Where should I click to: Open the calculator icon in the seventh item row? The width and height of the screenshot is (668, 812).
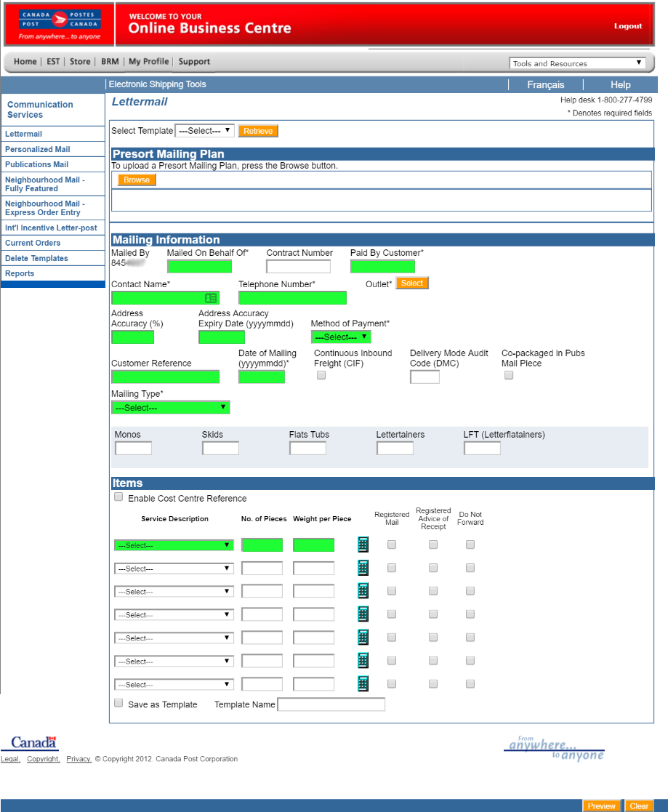pos(363,683)
